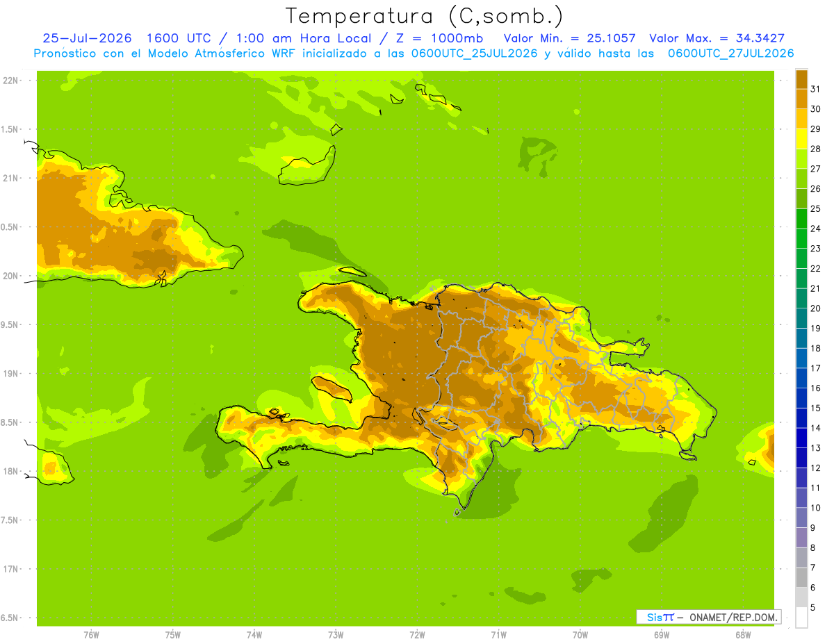Click the lime swatch between 27 and 28
This screenshot has width=834, height=644.
[801, 158]
